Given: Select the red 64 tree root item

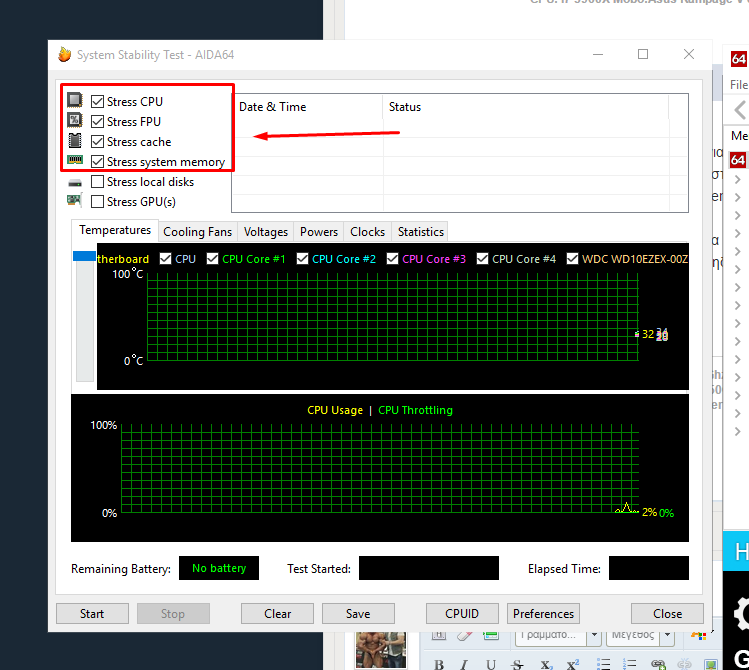Looking at the screenshot, I should click(x=738, y=160).
